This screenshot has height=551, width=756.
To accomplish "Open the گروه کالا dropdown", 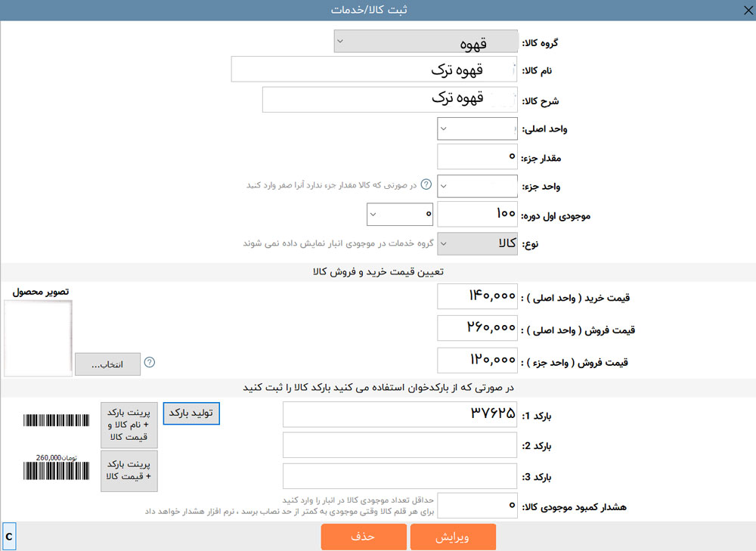I will (x=426, y=42).
